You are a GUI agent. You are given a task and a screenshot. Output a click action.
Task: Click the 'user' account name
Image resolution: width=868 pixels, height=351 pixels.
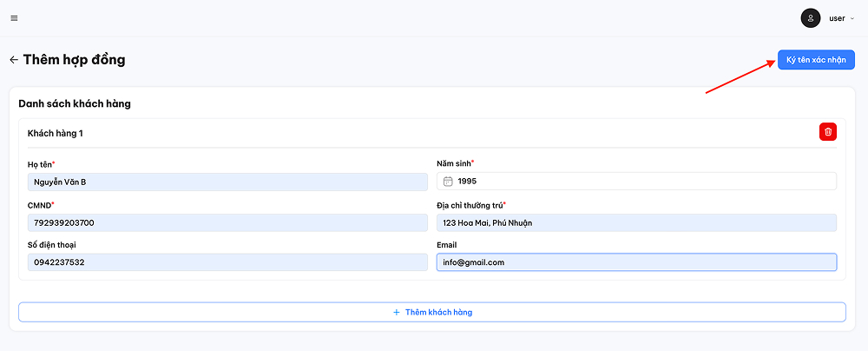coord(837,18)
